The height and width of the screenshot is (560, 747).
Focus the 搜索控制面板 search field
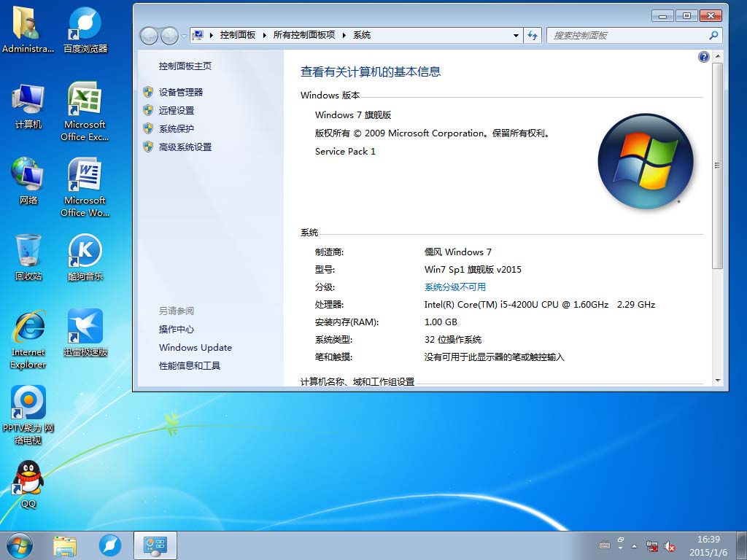click(627, 35)
